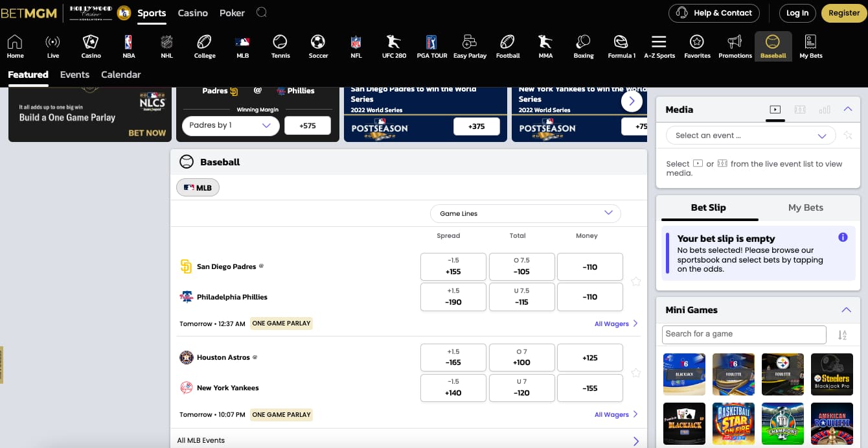
Task: Switch to the Casino top tab
Action: click(x=193, y=13)
